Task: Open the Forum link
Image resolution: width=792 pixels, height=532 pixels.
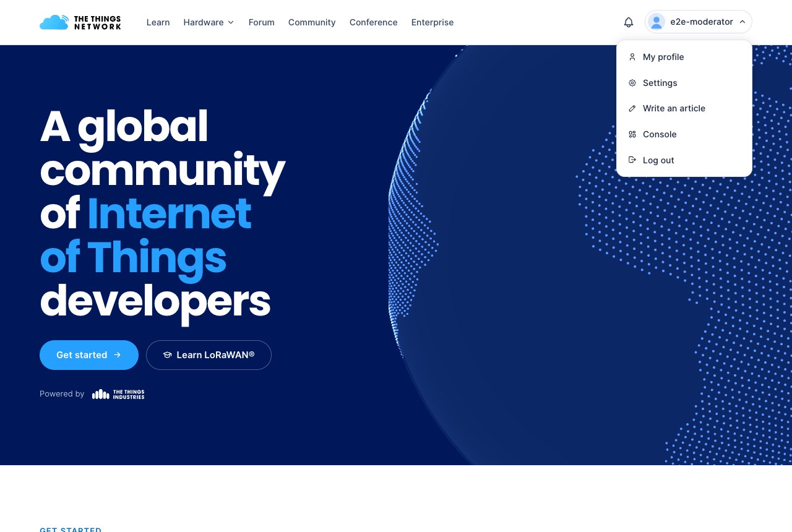Action: (262, 22)
